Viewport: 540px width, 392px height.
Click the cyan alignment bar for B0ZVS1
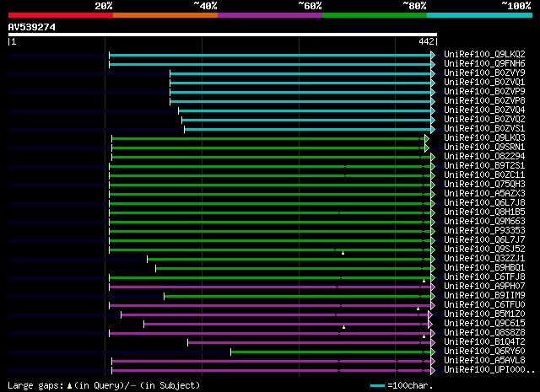pos(307,130)
